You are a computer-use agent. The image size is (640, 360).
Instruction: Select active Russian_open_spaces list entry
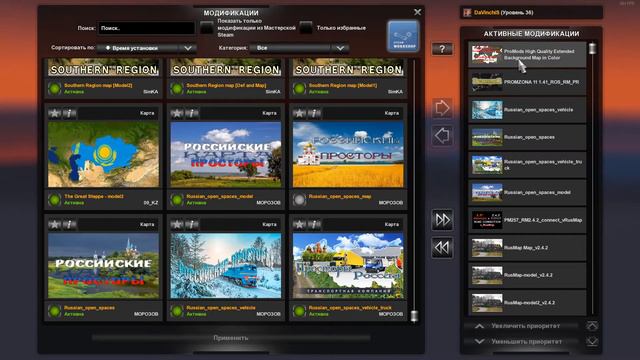[527, 137]
